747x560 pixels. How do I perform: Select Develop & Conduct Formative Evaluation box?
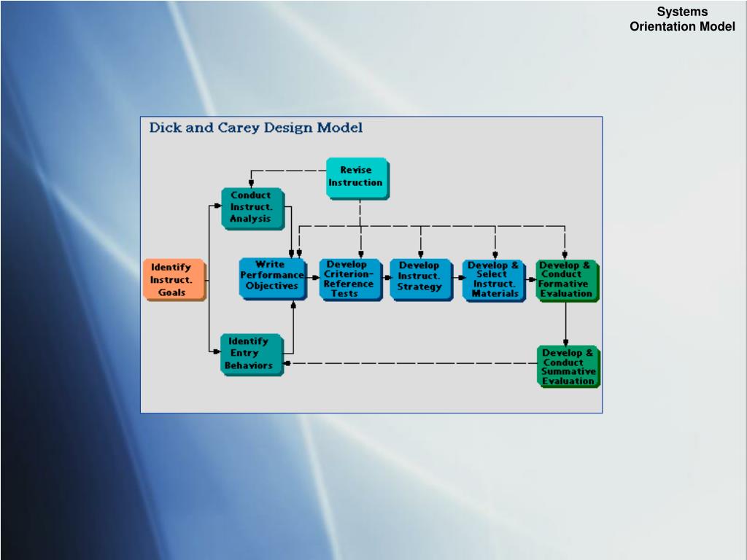568,281
